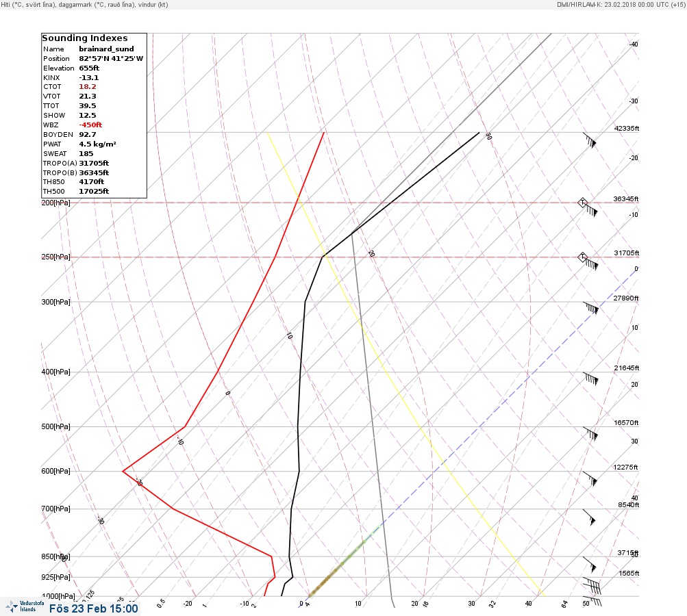Click the 27890ft altitude label

(x=626, y=298)
